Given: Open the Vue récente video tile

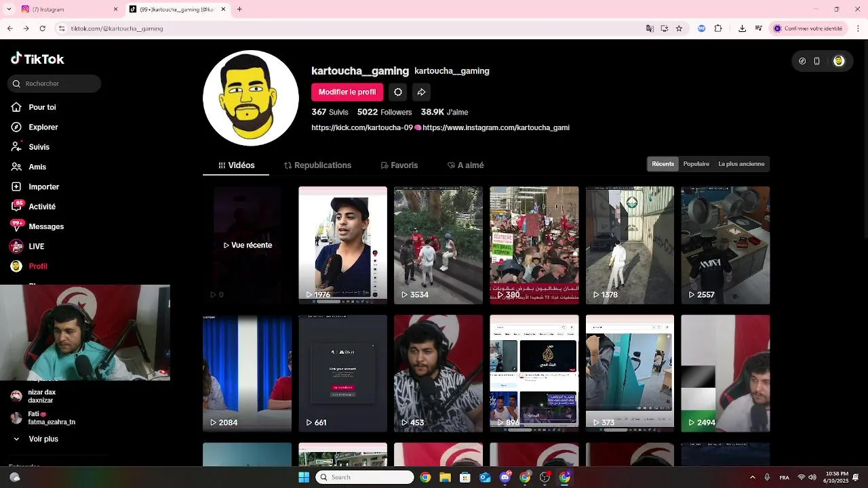Looking at the screenshot, I should tap(248, 245).
